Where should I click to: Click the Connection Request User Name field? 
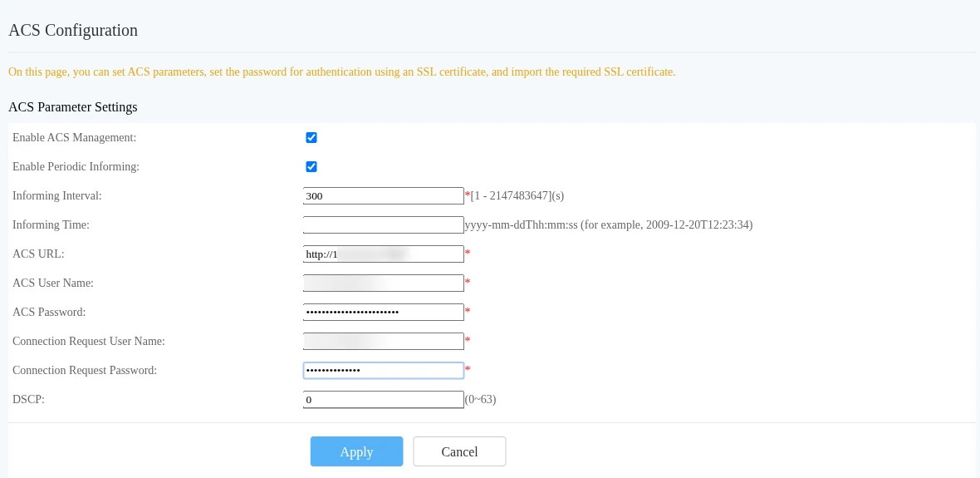coord(383,341)
